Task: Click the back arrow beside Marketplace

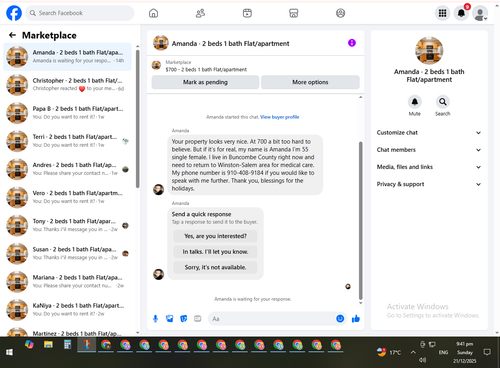Action: [13, 35]
